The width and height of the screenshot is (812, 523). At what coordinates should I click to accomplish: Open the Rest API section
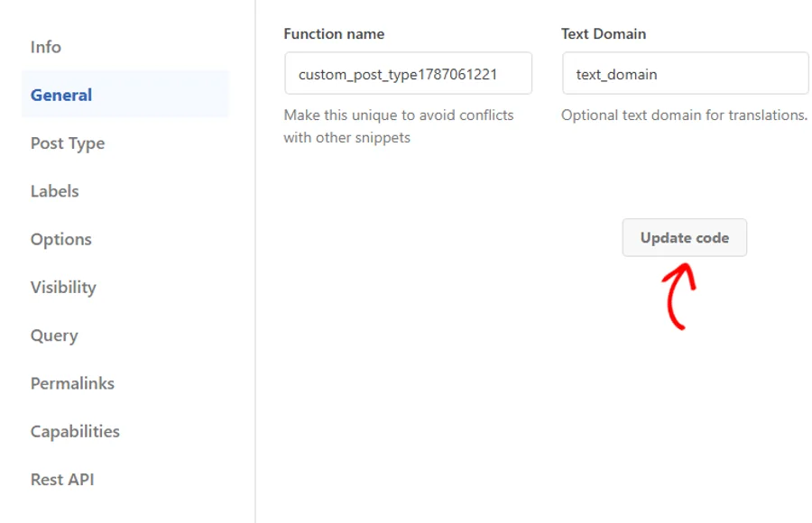[x=62, y=480]
